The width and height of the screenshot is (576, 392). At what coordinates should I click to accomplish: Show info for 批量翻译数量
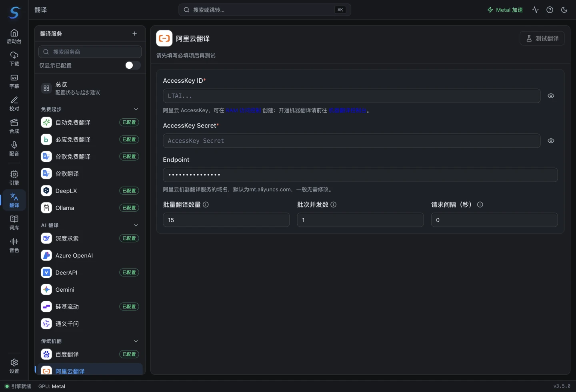(x=206, y=205)
